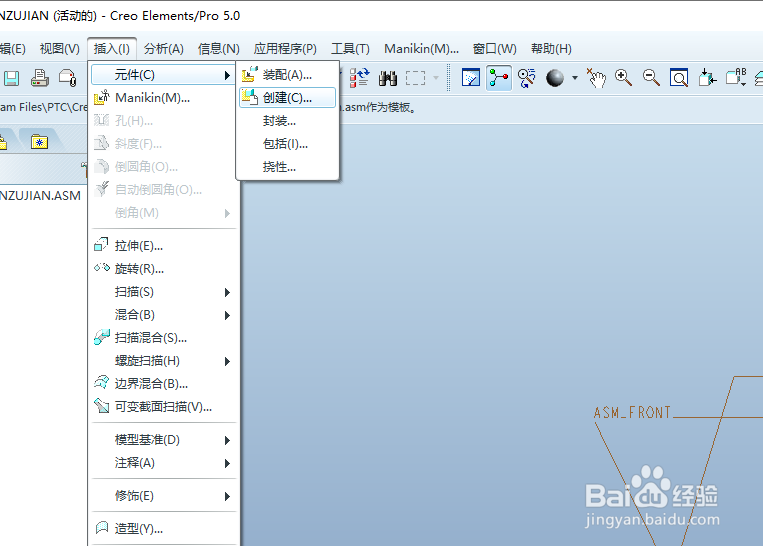Expand the 模型基准(D) submenu
The height and width of the screenshot is (546, 763).
click(164, 440)
